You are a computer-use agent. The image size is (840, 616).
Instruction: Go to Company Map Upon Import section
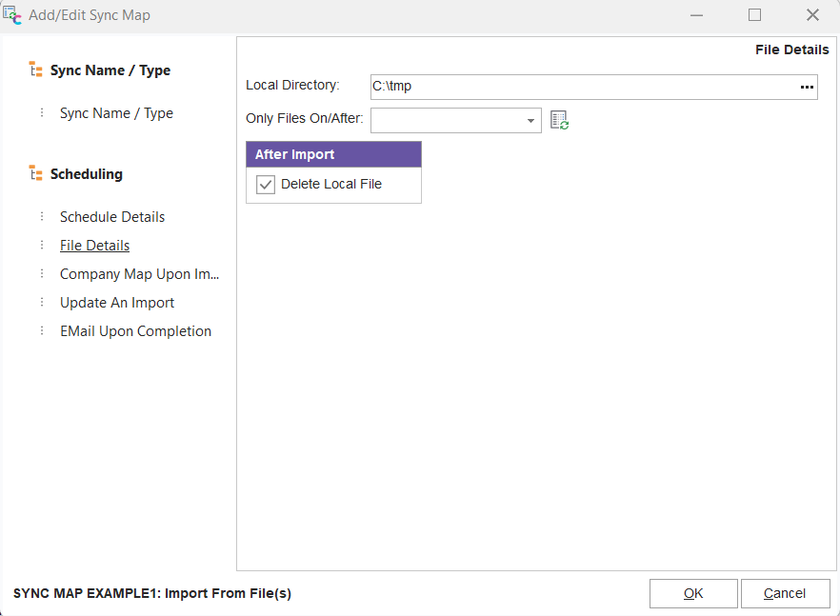(139, 274)
